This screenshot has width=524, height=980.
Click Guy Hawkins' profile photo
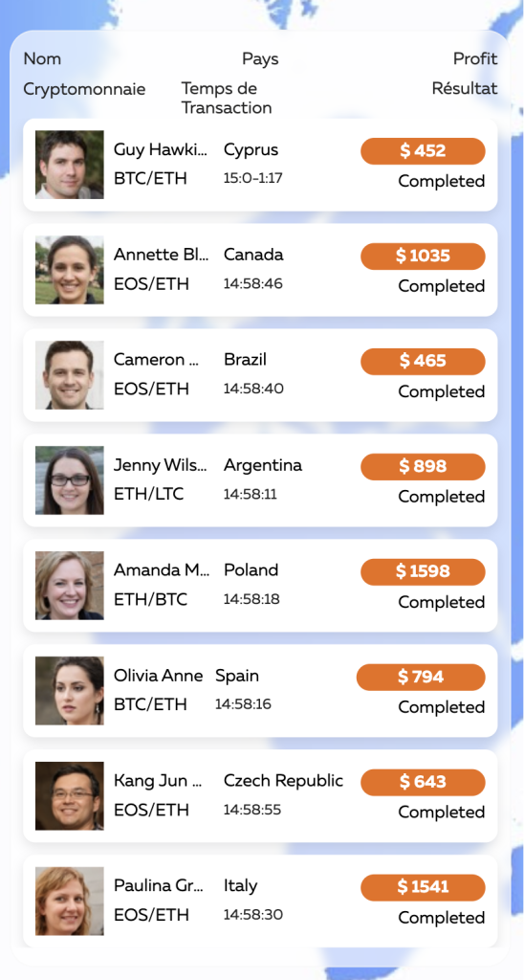pyautogui.click(x=70, y=165)
